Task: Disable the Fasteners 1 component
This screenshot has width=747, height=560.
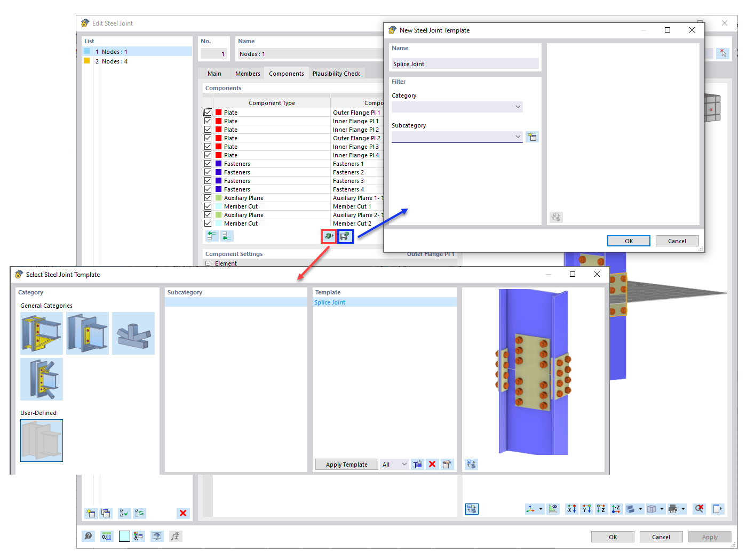Action: (x=208, y=163)
